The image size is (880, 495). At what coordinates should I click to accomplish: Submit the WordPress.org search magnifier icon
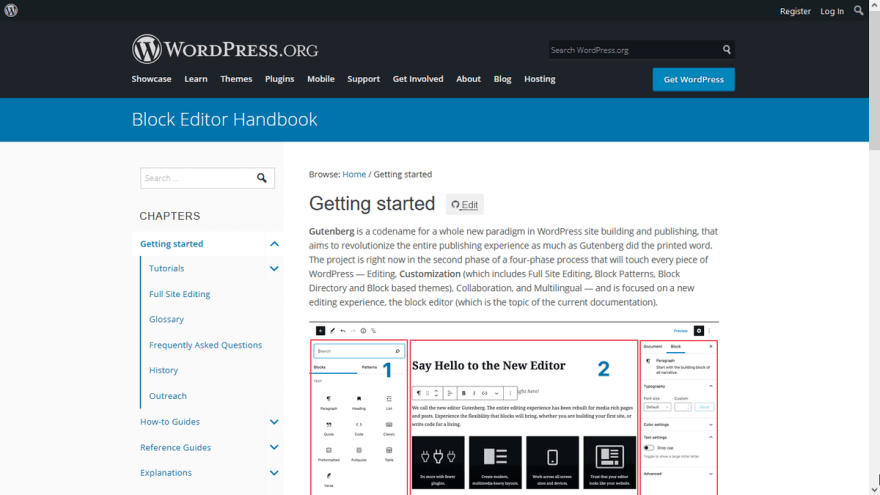[x=726, y=49]
